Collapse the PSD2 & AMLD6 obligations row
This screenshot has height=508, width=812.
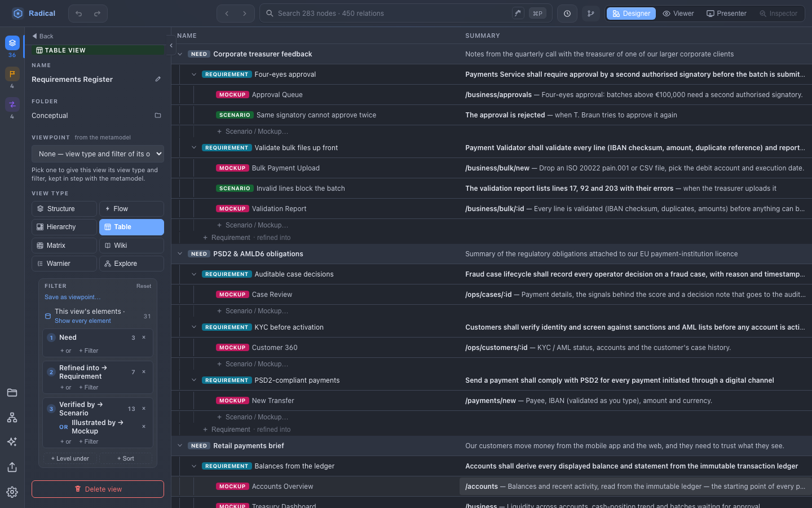pos(180,254)
